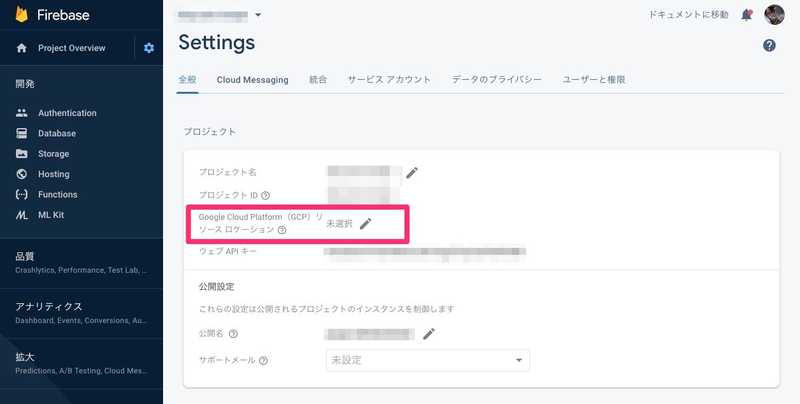Click the Settings page help icon

[769, 45]
